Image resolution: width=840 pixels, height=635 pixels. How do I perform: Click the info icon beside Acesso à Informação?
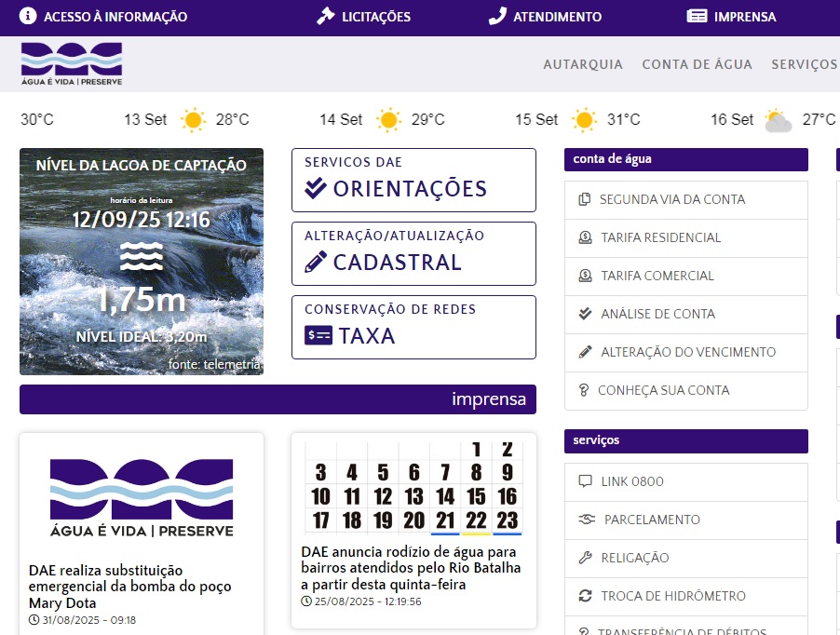pos(28,17)
